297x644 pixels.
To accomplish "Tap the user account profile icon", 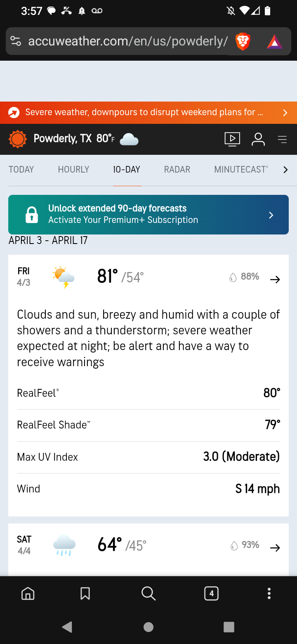I will 258,139.
